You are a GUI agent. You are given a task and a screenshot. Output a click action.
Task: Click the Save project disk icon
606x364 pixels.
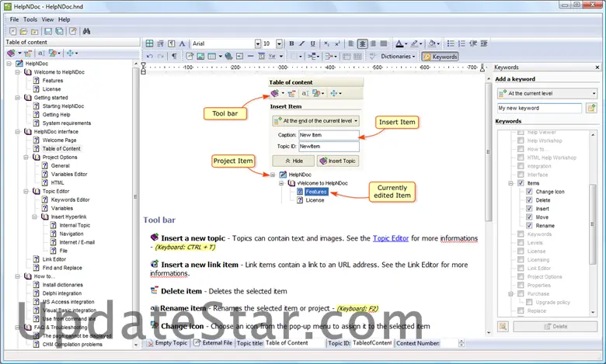[x=48, y=31]
